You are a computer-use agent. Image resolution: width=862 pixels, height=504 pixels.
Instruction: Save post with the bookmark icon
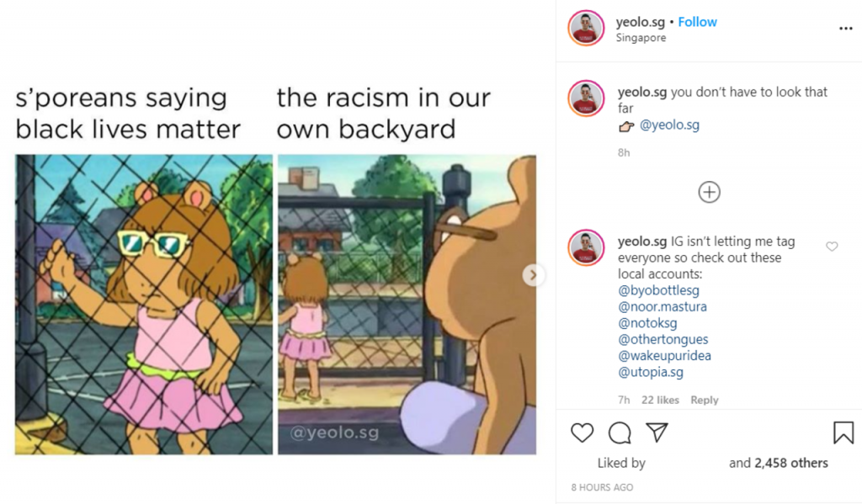point(843,432)
